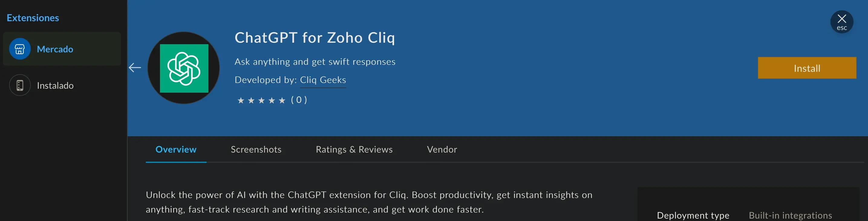Switch to the Screenshots tab
Viewport: 868px width, 221px height.
pos(256,150)
